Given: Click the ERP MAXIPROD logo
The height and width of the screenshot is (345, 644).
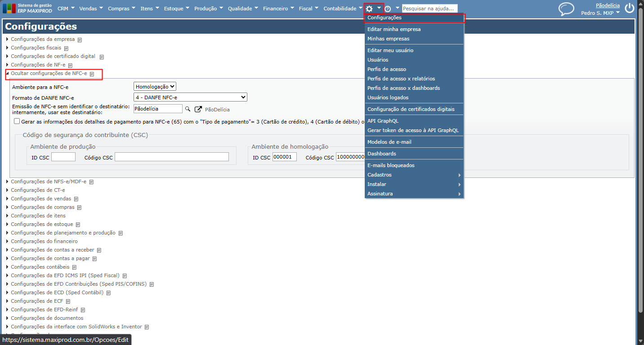Looking at the screenshot, I should click(x=27, y=8).
